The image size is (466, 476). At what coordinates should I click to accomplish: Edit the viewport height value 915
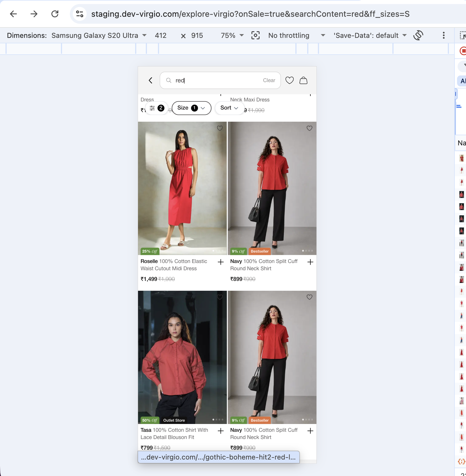click(x=197, y=36)
